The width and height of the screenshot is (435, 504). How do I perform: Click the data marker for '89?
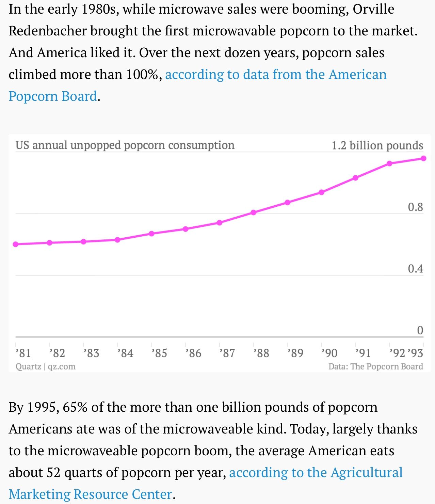click(x=288, y=203)
